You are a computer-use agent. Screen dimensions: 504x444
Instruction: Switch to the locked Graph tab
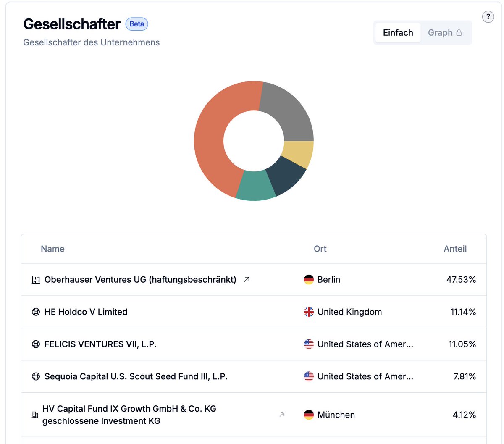445,33
